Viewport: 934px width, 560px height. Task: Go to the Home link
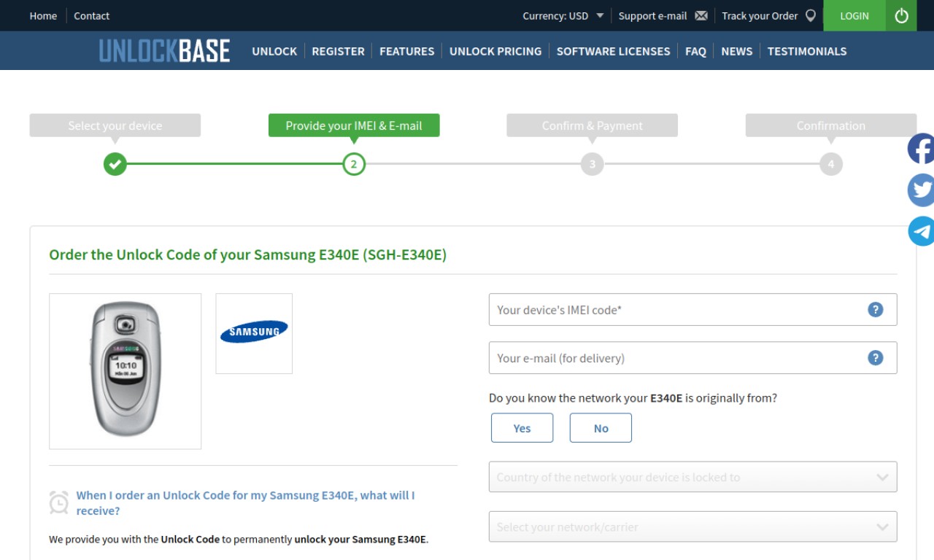tap(43, 15)
